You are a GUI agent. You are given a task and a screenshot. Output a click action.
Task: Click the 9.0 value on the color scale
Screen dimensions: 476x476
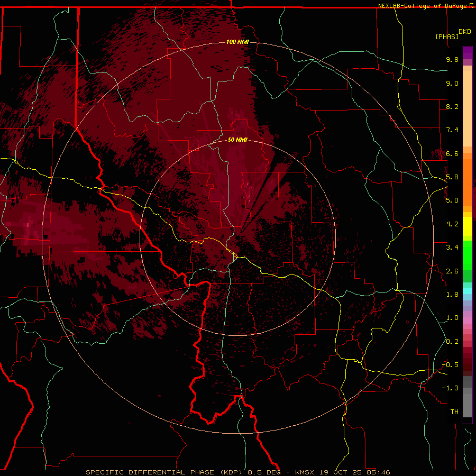[x=452, y=83]
